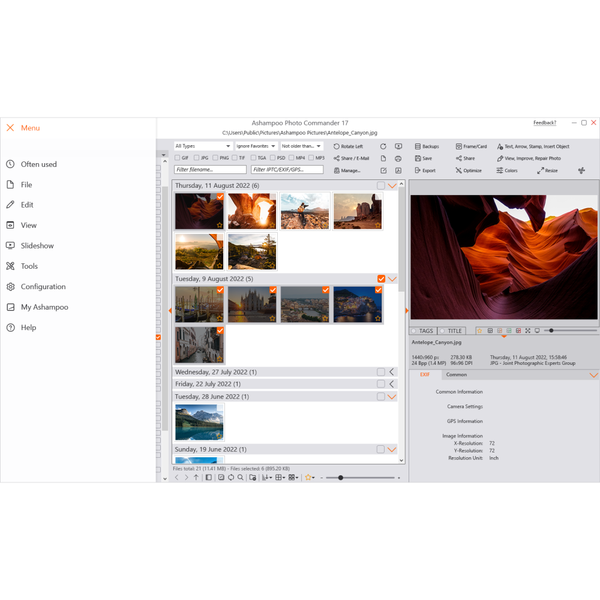Click into the Filter filename field
Screen dimensions: 600x600
[210, 170]
